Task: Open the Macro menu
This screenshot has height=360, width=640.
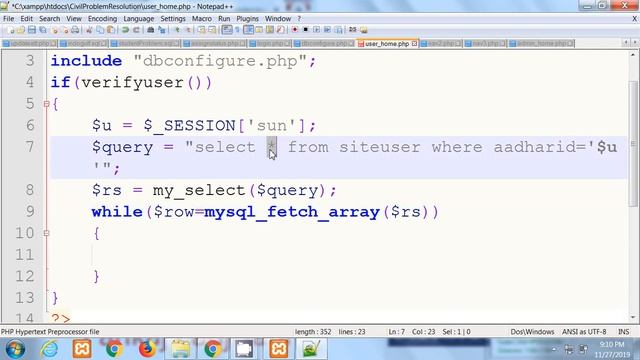Action: click(x=202, y=19)
